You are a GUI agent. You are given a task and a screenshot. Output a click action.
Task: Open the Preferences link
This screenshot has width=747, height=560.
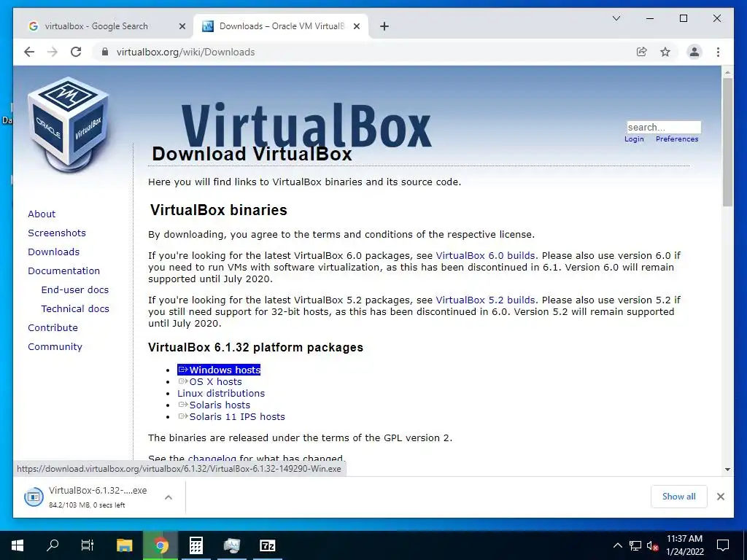(676, 139)
